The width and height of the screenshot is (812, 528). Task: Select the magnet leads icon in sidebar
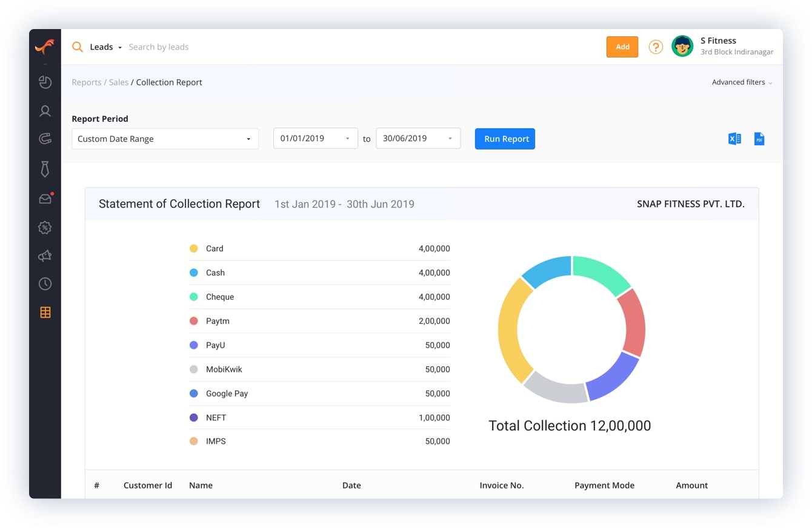[45, 139]
